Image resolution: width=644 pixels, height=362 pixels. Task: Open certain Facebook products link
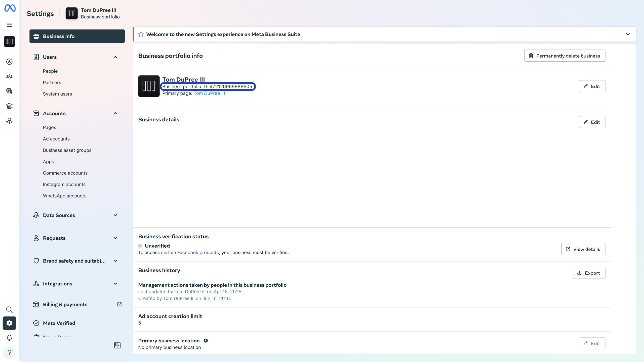(x=190, y=252)
